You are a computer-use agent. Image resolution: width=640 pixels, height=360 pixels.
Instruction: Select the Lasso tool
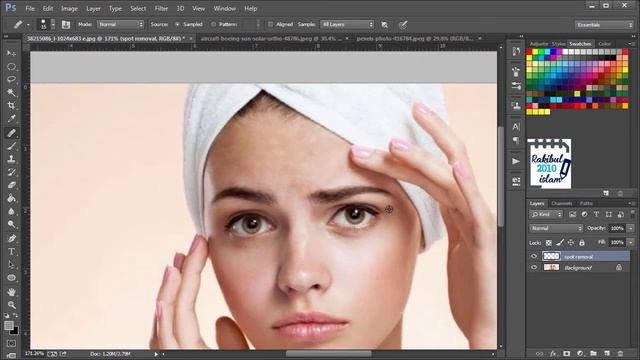(11, 80)
